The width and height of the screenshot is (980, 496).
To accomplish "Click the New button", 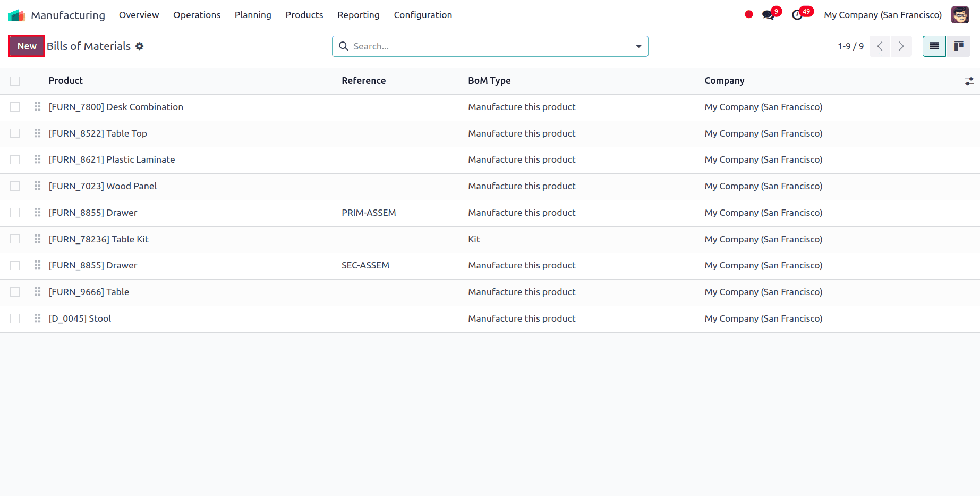I will (26, 46).
